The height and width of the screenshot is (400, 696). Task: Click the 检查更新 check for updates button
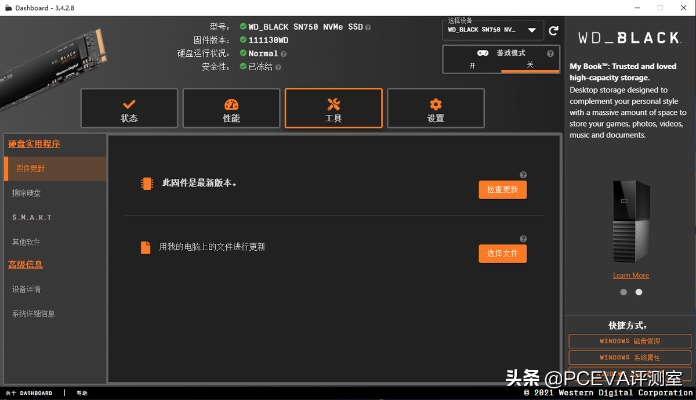502,190
